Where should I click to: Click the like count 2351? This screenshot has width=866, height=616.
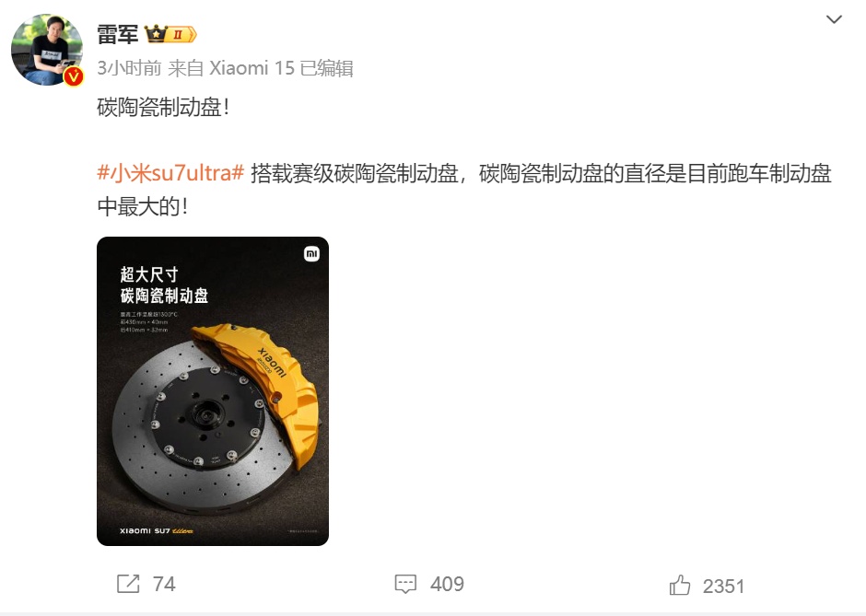coord(723,587)
